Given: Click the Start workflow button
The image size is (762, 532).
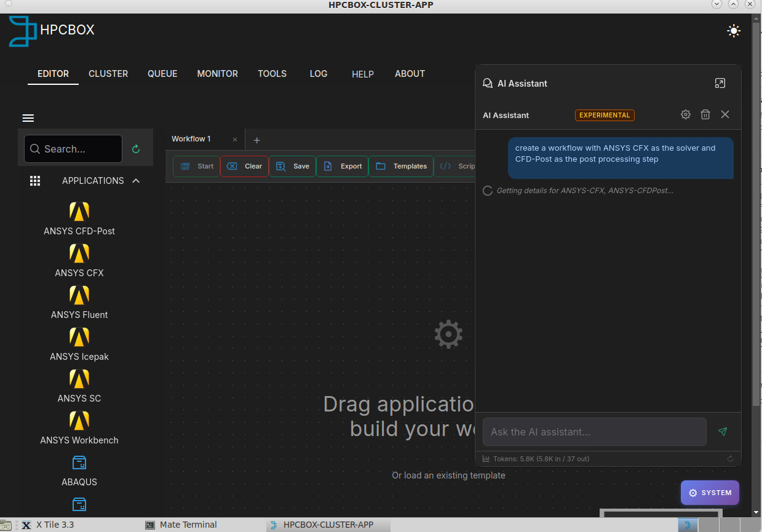Looking at the screenshot, I should pyautogui.click(x=197, y=166).
